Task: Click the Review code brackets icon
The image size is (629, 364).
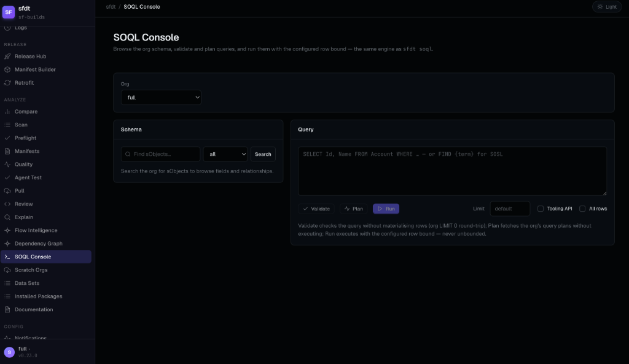Action: pyautogui.click(x=7, y=204)
